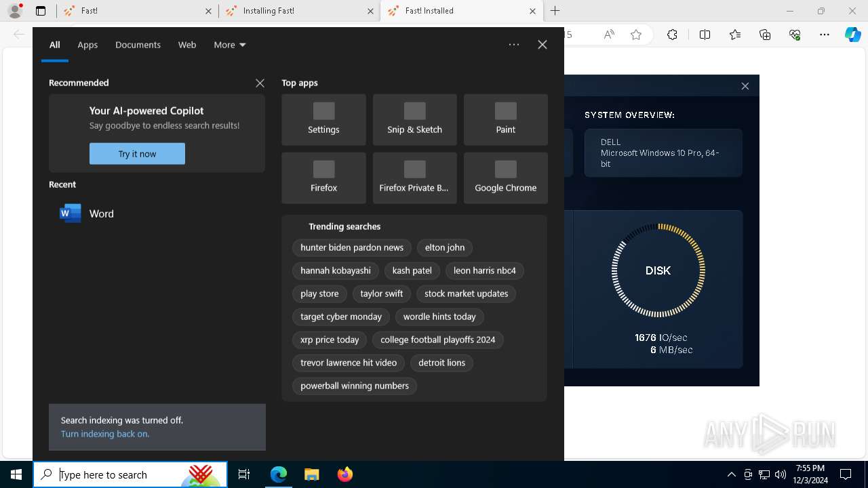This screenshot has width=868, height=488.
Task: Open Edge favorites list
Action: [x=735, y=35]
